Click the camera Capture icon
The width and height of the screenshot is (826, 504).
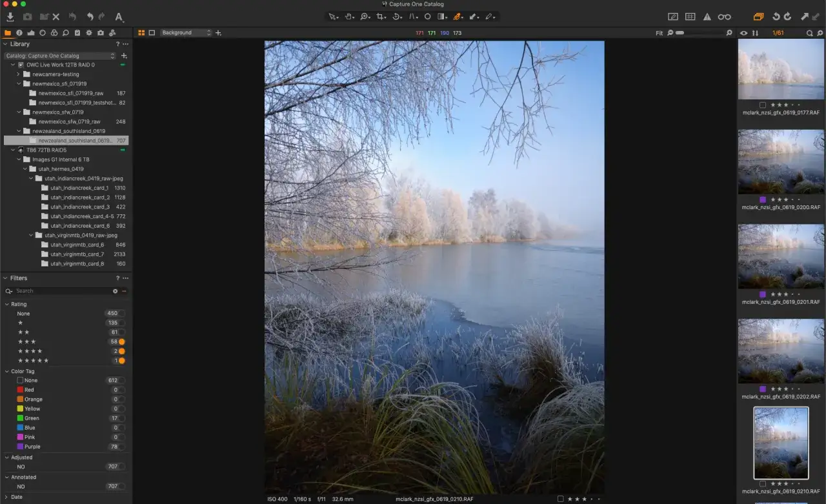(27, 17)
